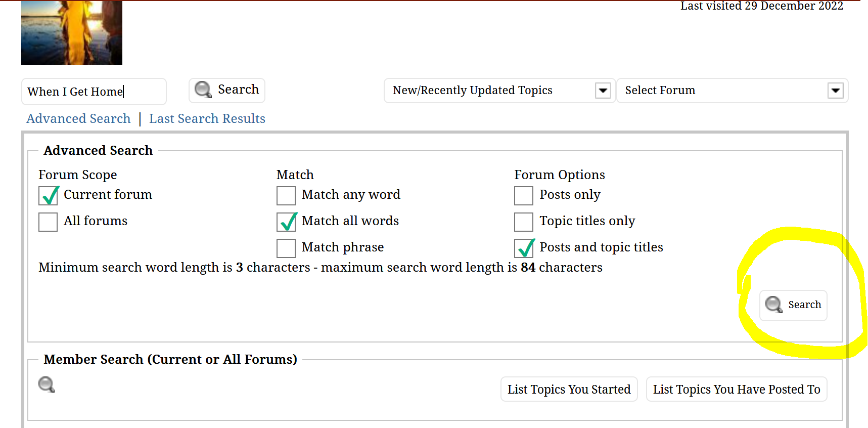Open the New/Recently Updated Topics dropdown
The width and height of the screenshot is (868, 428).
click(499, 91)
